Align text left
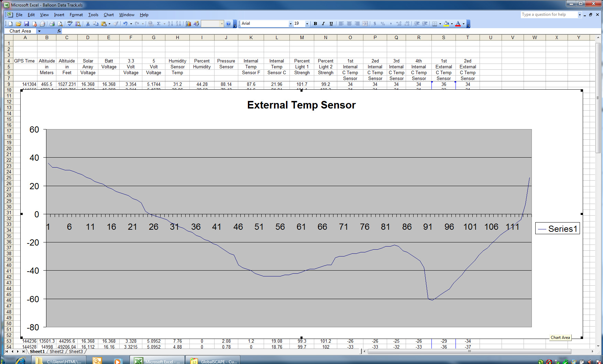This screenshot has height=364, width=603. tap(341, 24)
